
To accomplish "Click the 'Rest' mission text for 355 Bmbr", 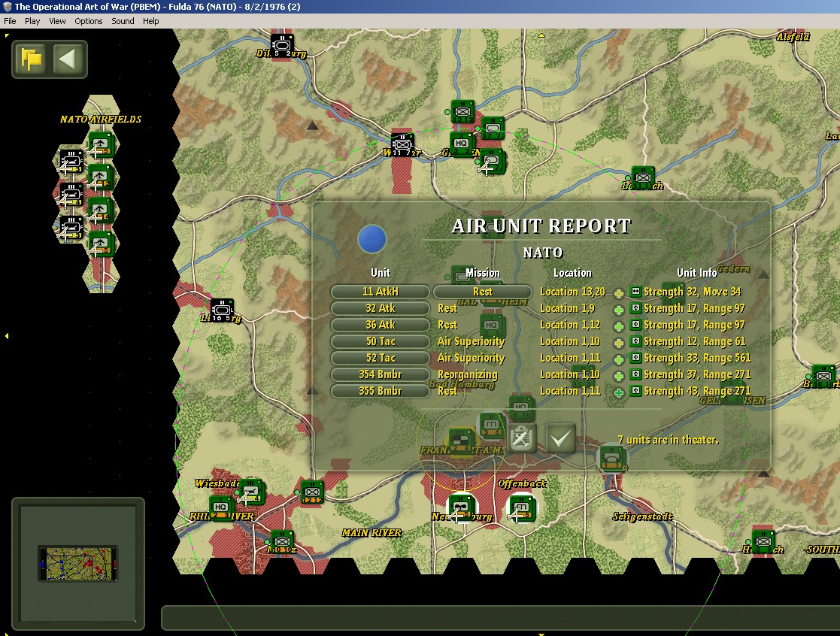I will pos(447,392).
